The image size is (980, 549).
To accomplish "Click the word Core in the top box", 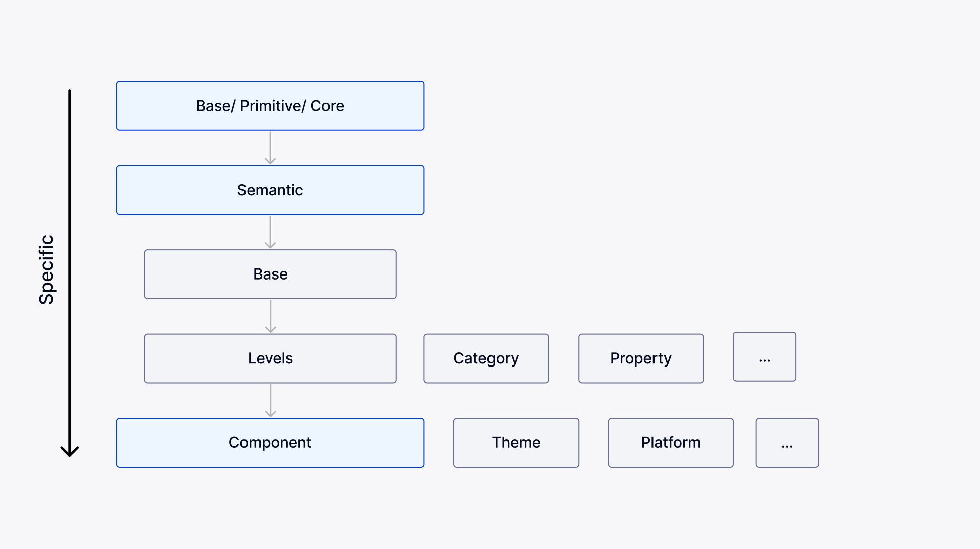I will click(327, 106).
